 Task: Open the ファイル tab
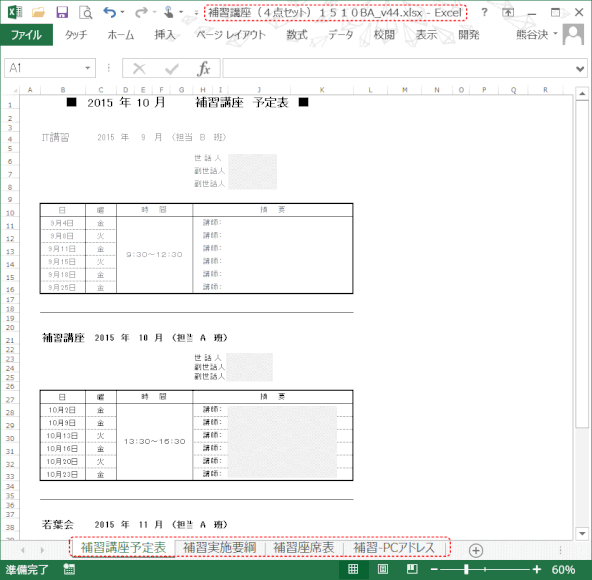click(x=26, y=35)
